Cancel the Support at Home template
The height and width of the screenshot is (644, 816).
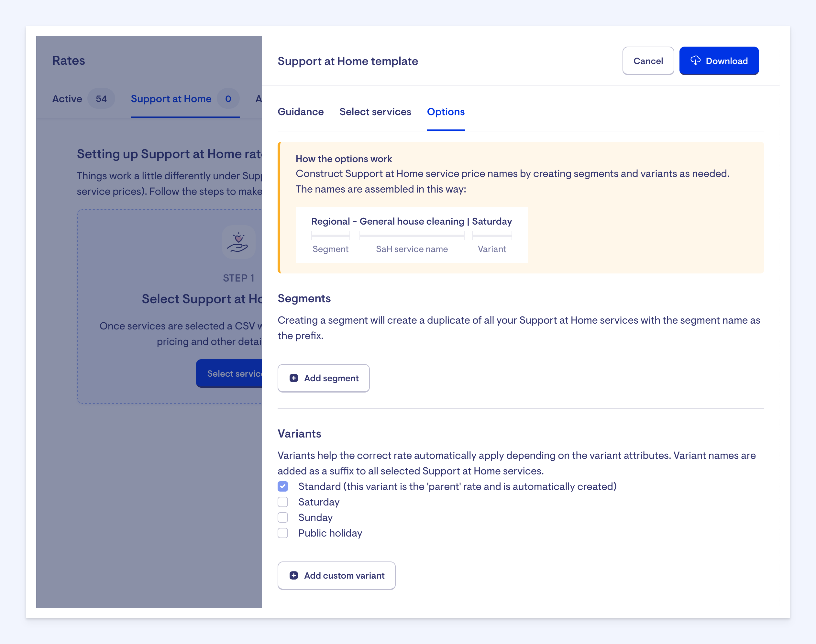[648, 61]
